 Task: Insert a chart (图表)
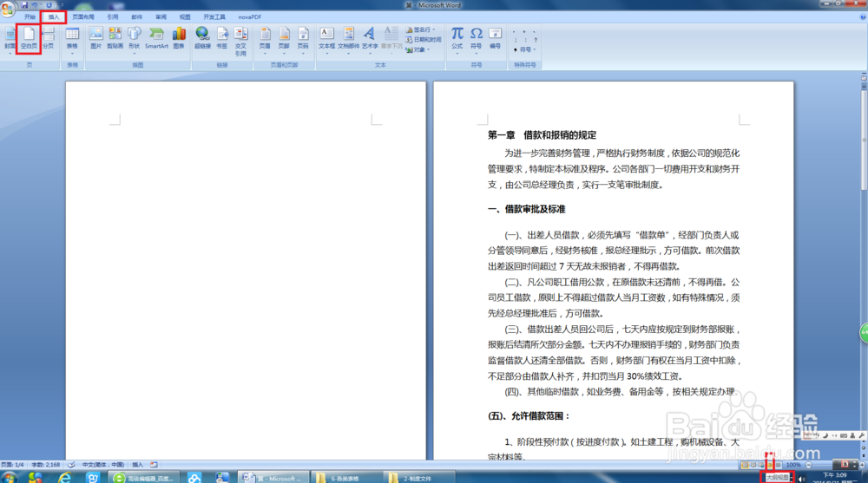coord(179,39)
